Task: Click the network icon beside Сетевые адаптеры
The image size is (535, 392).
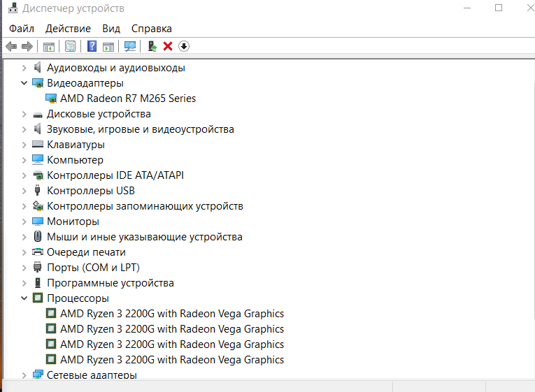Action: click(x=38, y=375)
